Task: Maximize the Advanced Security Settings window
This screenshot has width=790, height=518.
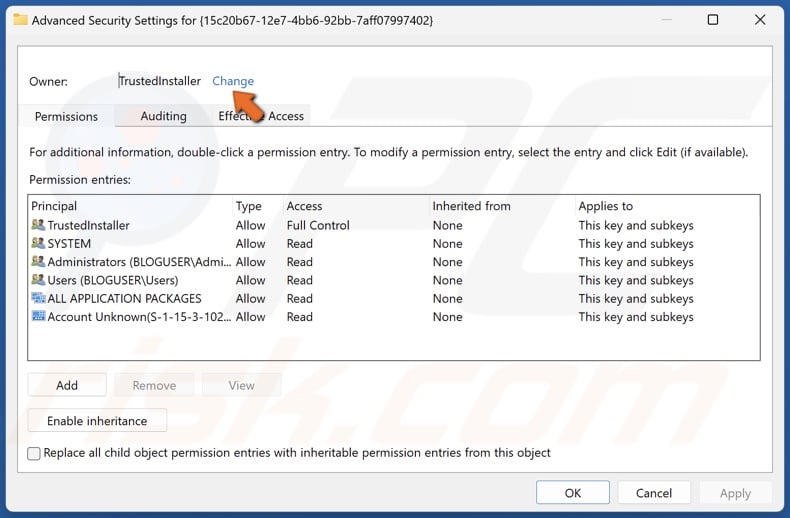Action: 713,20
